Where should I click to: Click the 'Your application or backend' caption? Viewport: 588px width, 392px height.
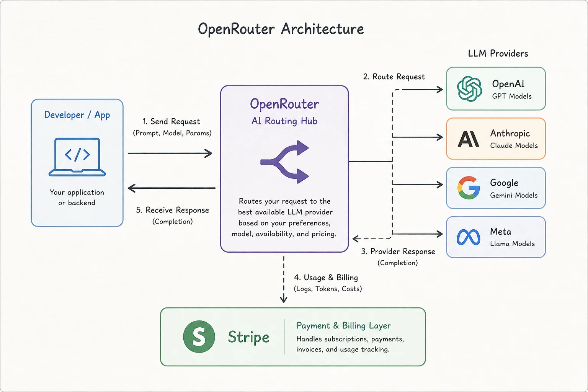point(77,198)
